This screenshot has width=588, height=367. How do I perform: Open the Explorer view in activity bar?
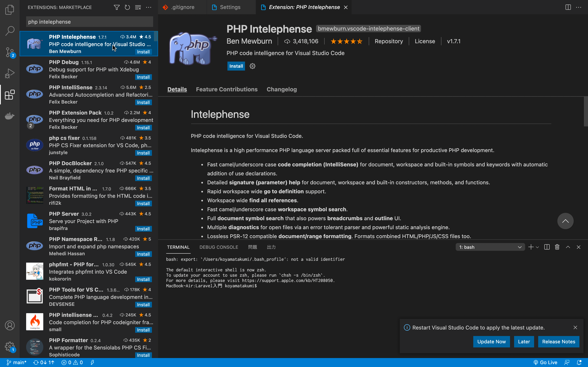10,10
